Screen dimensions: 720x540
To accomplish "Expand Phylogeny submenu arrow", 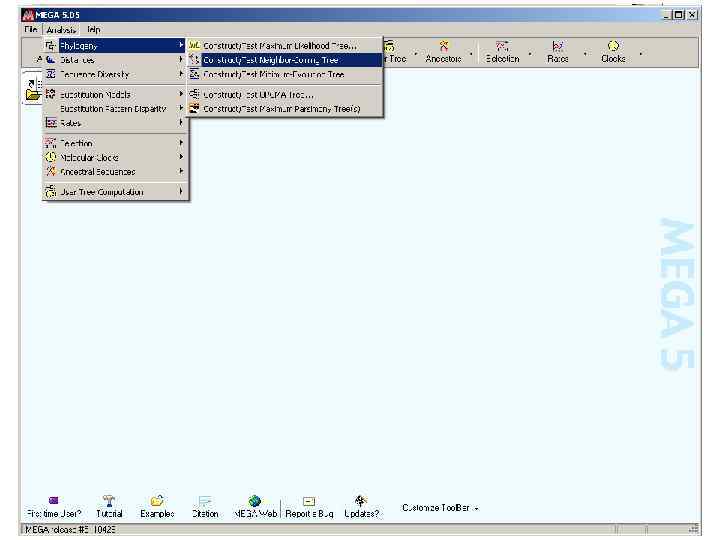I will coord(181,45).
